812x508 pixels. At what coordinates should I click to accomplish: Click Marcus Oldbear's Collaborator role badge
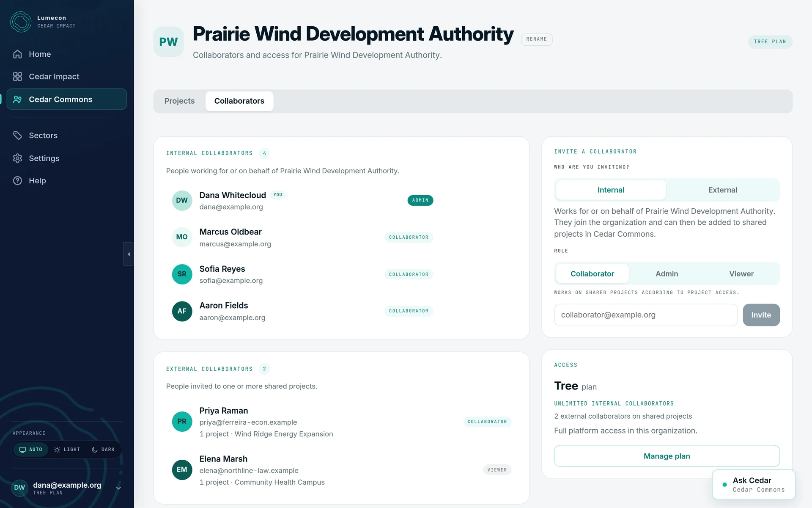409,237
